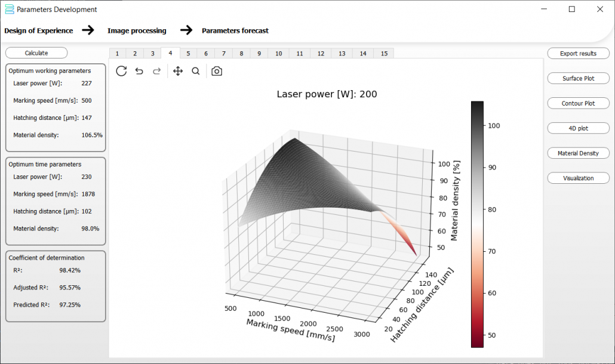Click the redo arrow in plot toolbar

[x=157, y=71]
